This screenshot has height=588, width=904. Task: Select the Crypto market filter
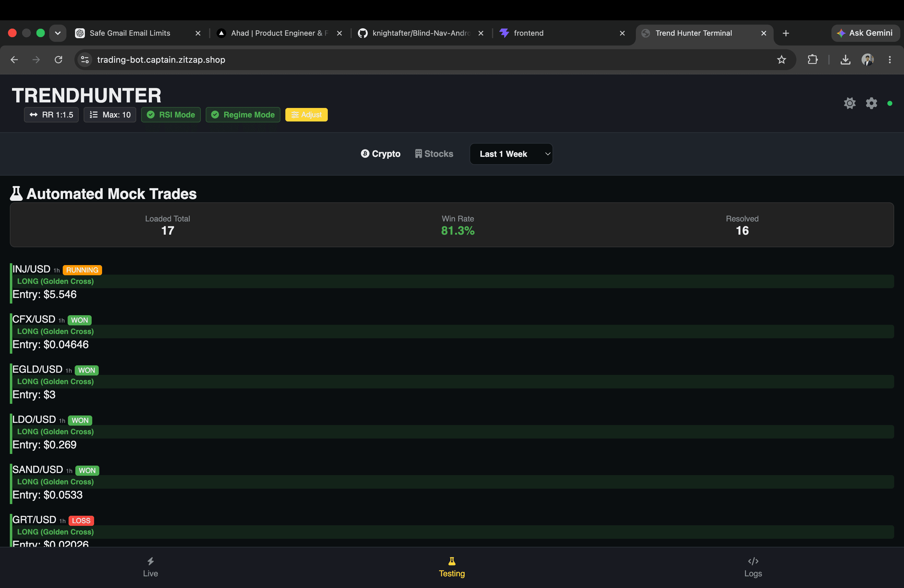coord(381,154)
